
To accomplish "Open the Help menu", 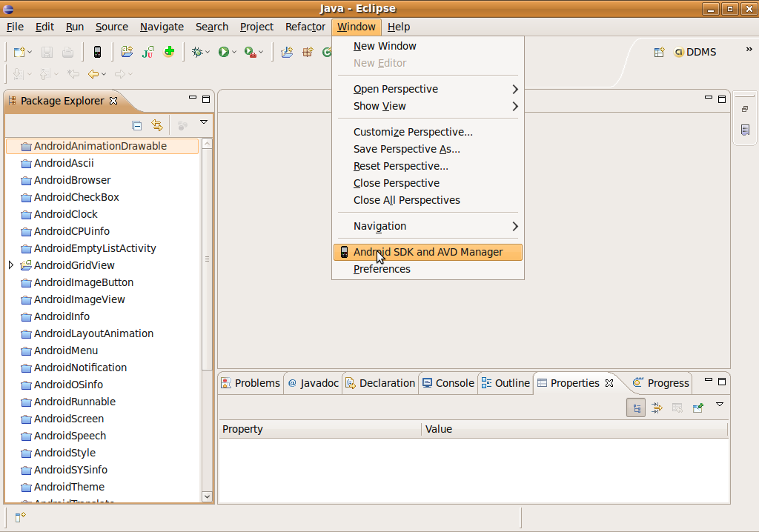I will (399, 27).
